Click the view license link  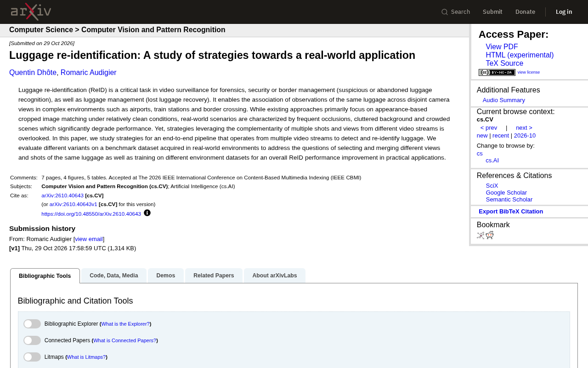click(x=529, y=72)
